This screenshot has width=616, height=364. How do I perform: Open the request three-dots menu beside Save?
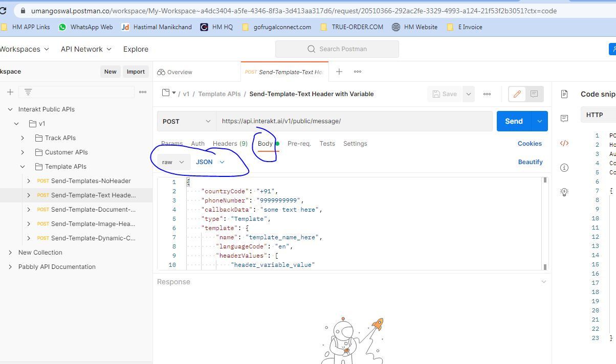pos(487,94)
